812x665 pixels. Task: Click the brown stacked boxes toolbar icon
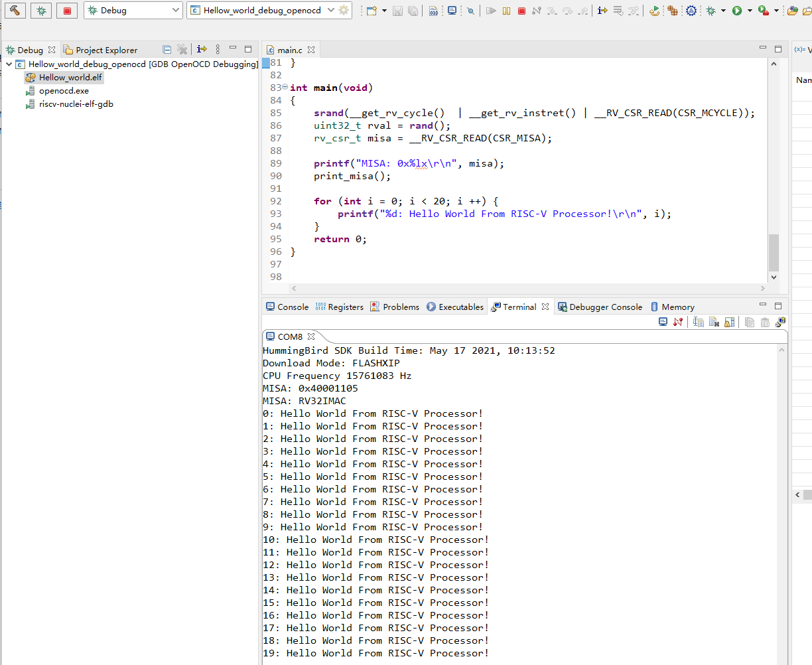[673, 11]
